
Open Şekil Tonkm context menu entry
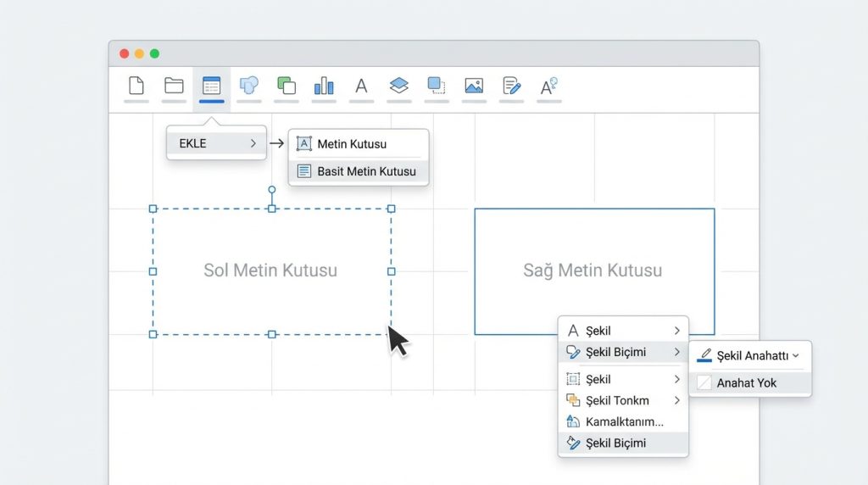pos(623,400)
